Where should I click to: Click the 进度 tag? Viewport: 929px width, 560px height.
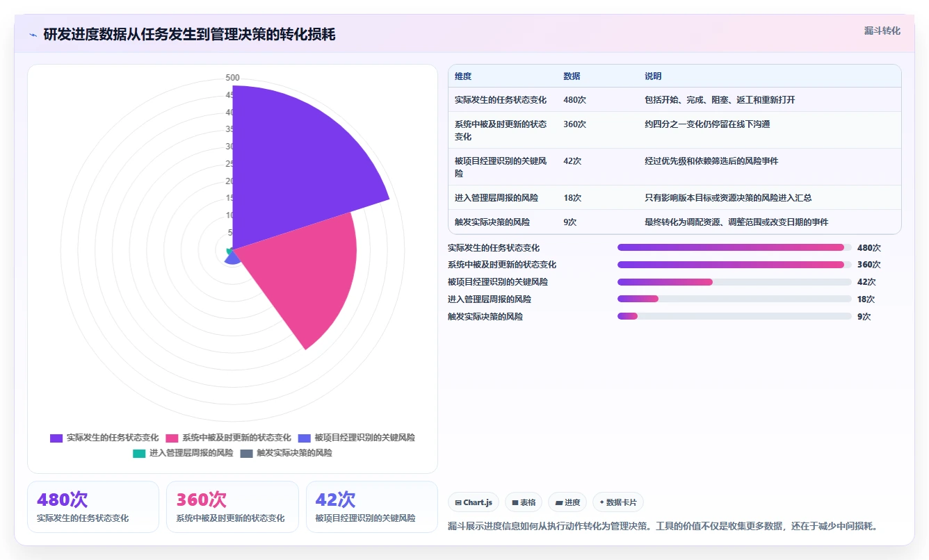pos(567,502)
